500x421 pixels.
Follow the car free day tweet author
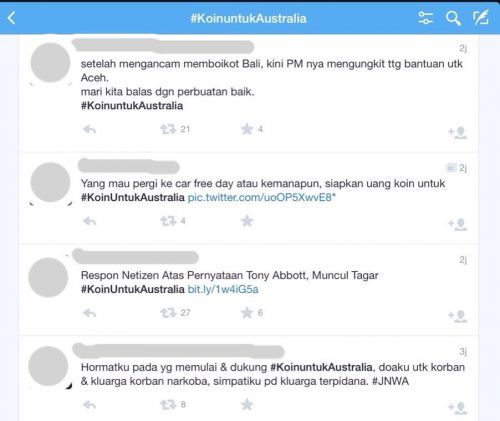pos(457,224)
